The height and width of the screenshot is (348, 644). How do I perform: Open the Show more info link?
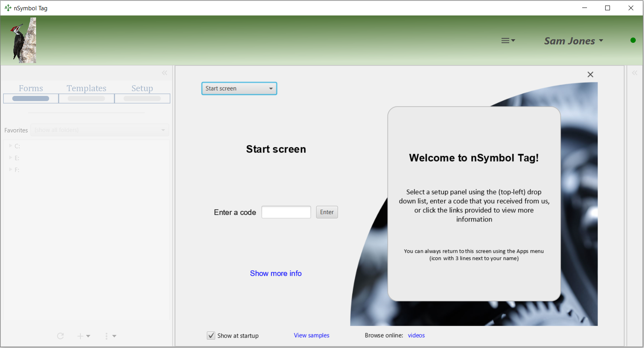[276, 273]
